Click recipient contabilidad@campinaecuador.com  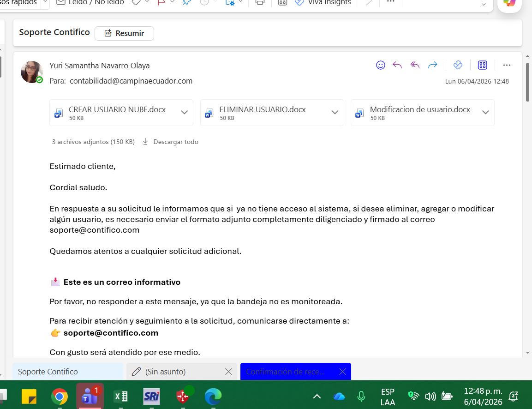(131, 81)
